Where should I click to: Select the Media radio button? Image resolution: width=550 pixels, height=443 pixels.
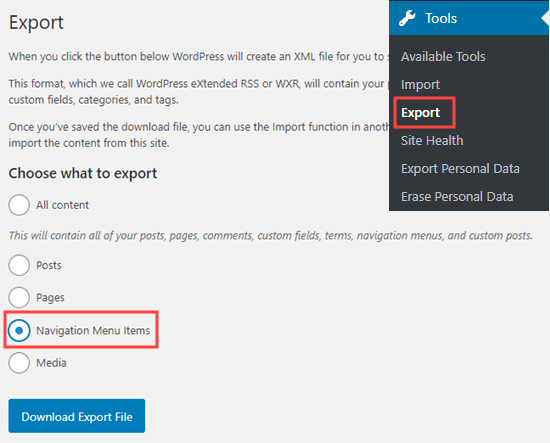coord(19,363)
